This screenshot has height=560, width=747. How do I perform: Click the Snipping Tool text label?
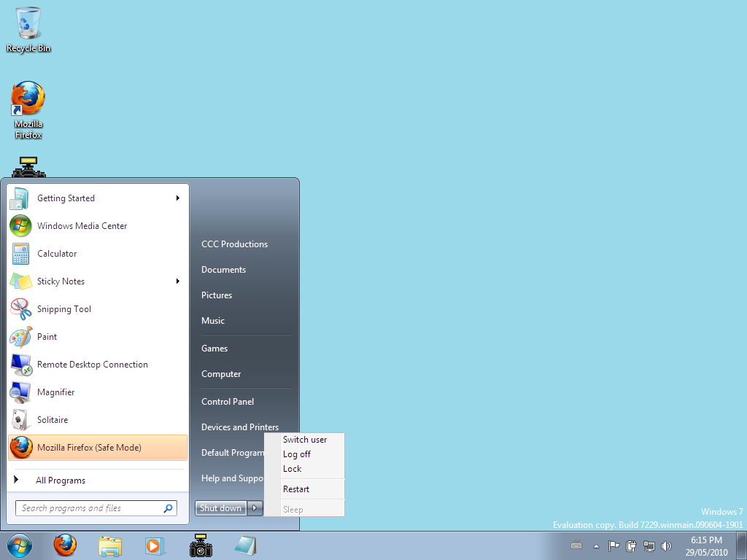[x=64, y=309]
